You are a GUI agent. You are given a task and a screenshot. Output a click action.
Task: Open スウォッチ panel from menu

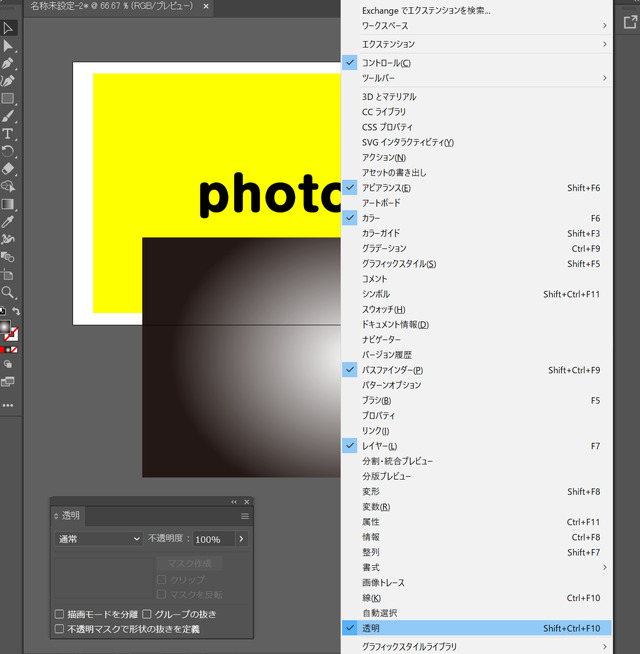(x=476, y=309)
